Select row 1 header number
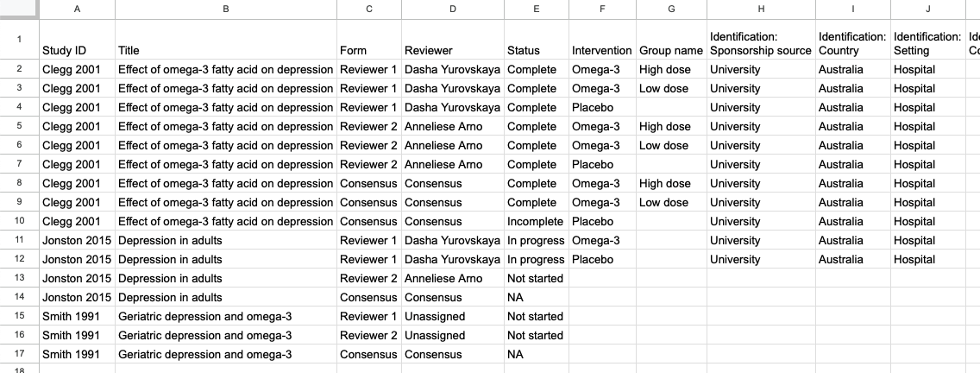Screen dimensions: 980x373 coord(18,40)
